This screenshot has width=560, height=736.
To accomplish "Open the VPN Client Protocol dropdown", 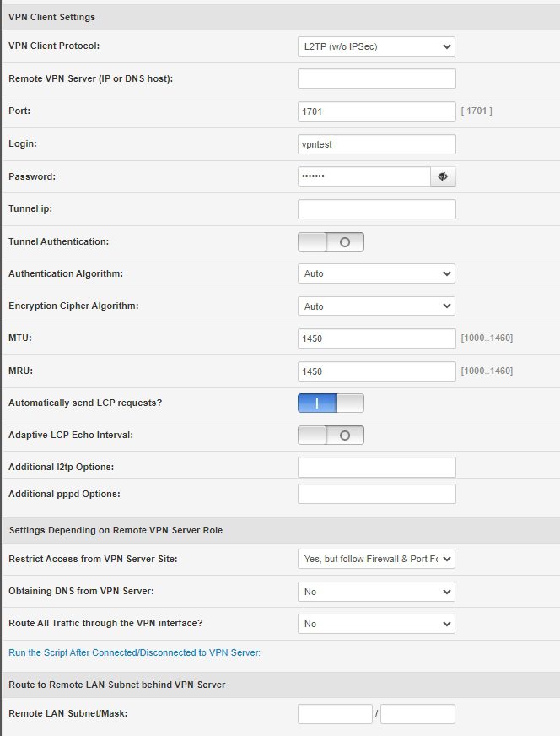I will click(376, 46).
